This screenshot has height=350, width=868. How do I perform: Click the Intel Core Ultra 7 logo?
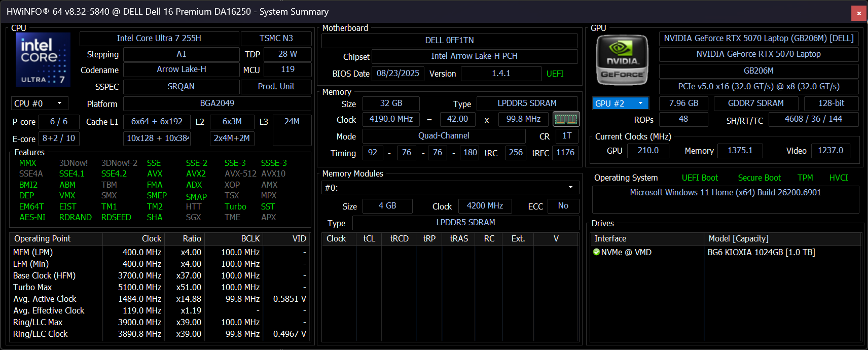point(43,59)
